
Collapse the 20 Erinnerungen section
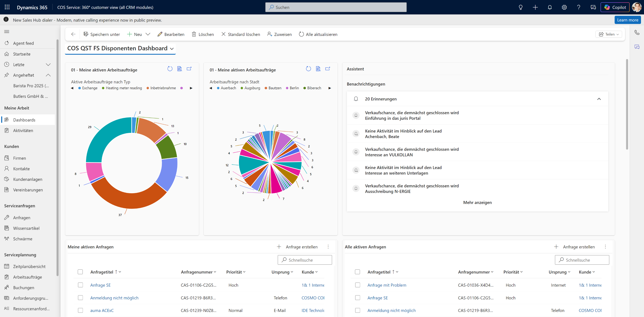[x=599, y=99]
